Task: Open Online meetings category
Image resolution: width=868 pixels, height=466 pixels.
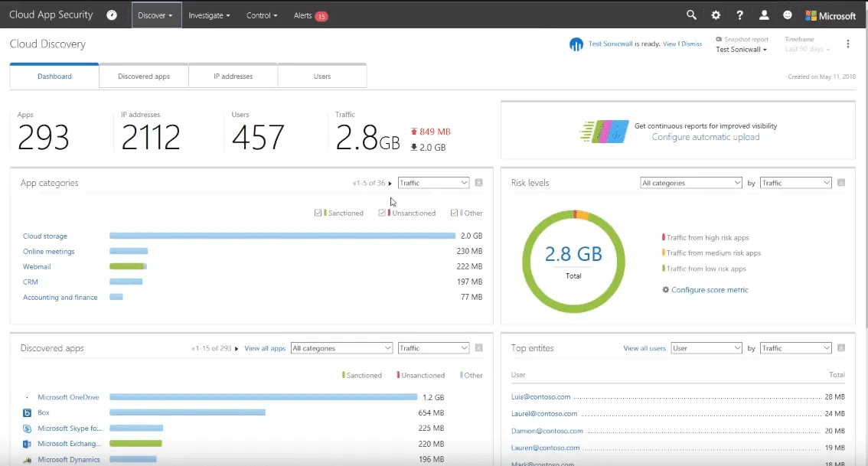Action: 49,251
